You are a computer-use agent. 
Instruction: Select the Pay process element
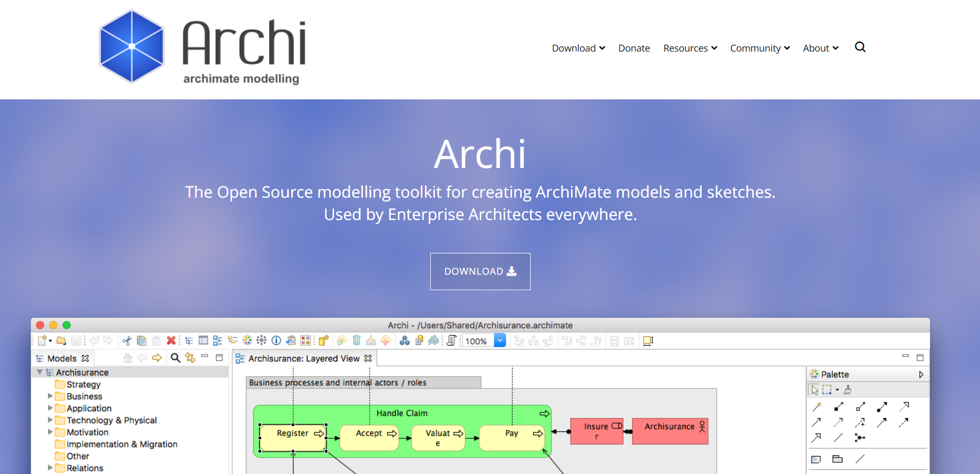point(513,438)
